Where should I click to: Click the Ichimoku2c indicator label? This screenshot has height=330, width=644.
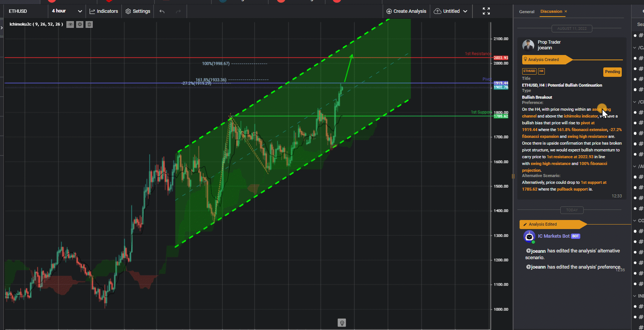click(36, 24)
